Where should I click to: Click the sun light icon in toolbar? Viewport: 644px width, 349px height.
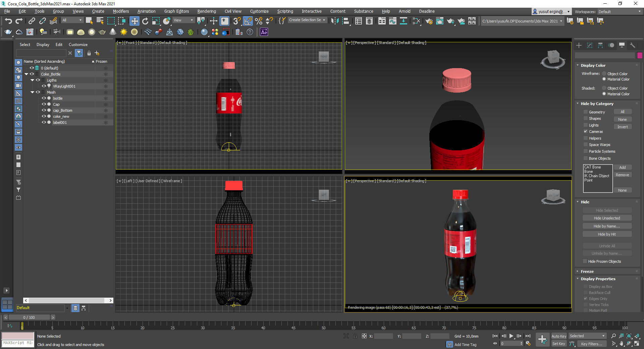(124, 32)
